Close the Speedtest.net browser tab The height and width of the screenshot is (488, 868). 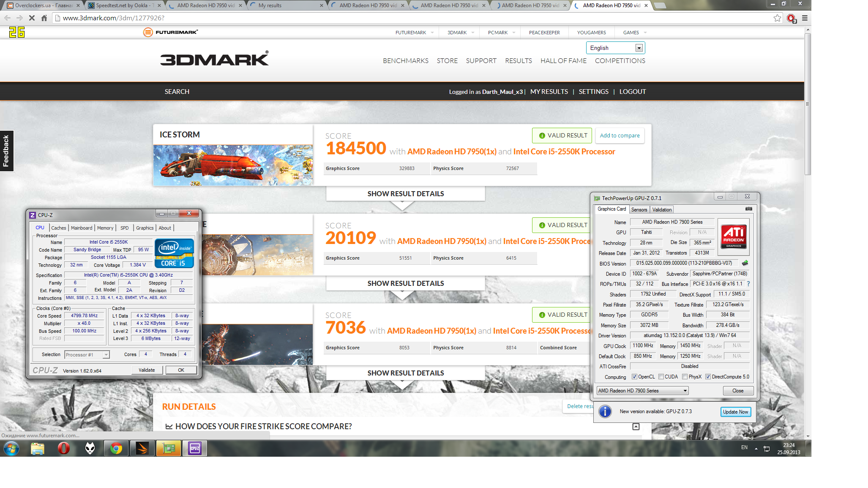tap(159, 5)
